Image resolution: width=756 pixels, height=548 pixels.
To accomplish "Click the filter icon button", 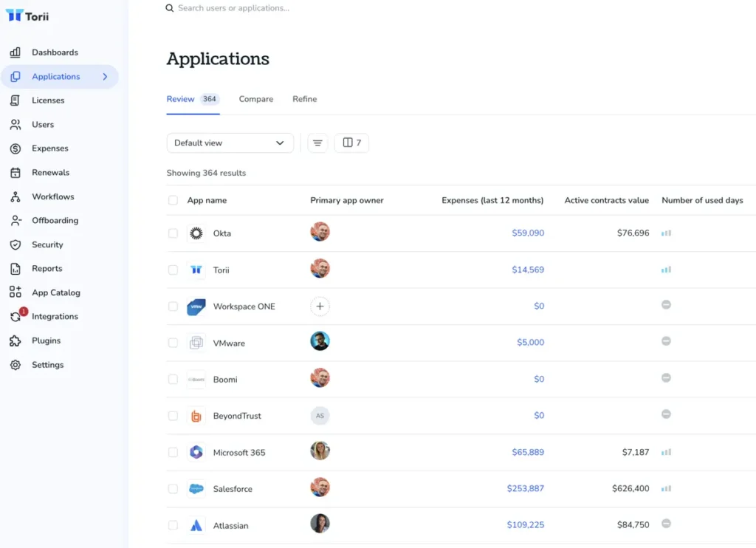I will (x=317, y=143).
